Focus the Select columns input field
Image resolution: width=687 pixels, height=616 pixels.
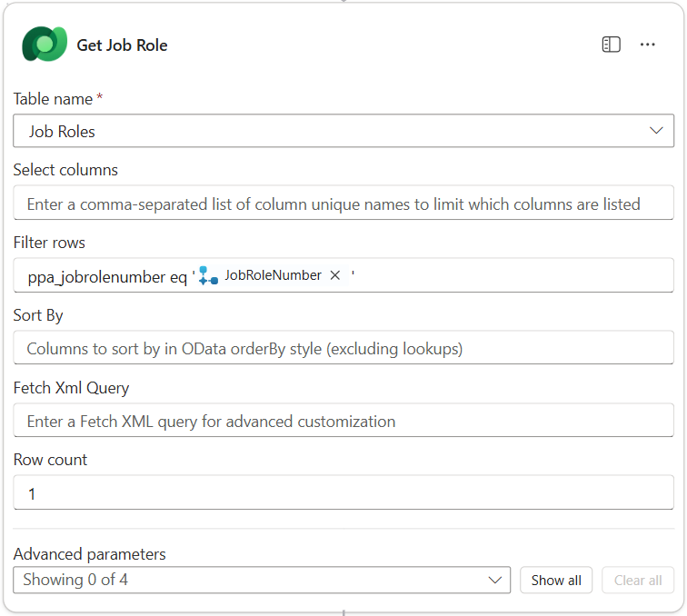(343, 204)
